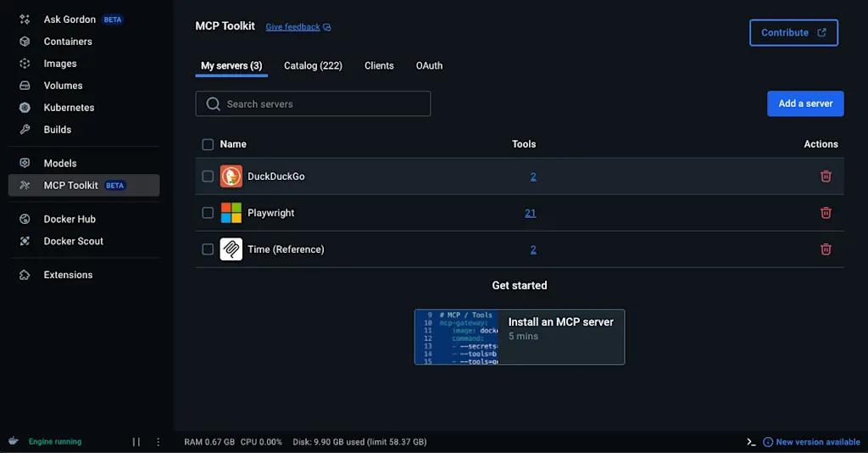Open the OAuth tab
Screen dimensions: 868x453
point(429,65)
